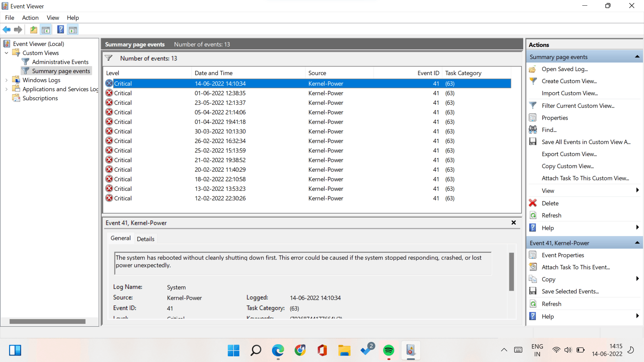The image size is (644, 362).
Task: Click the Save All Events floppy disk icon
Action: point(533,142)
